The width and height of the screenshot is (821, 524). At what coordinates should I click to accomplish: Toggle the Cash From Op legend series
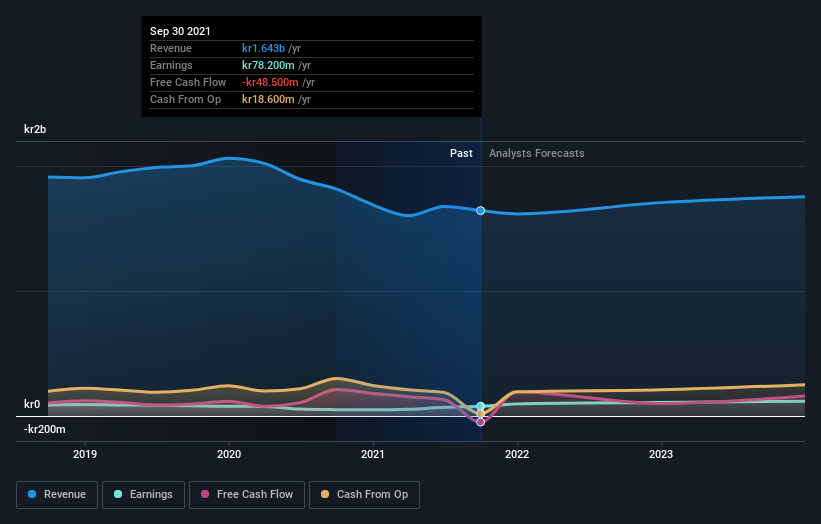364,495
